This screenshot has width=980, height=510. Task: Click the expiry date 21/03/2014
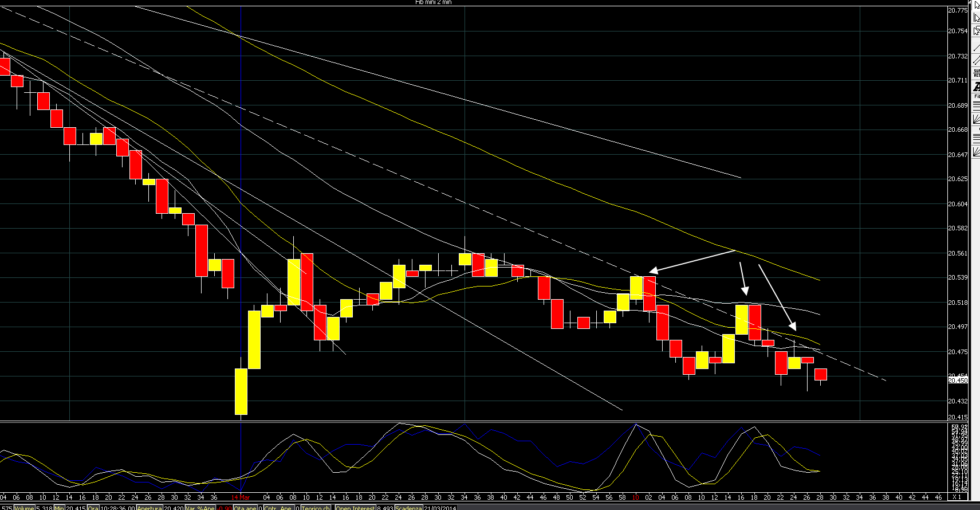pos(440,508)
